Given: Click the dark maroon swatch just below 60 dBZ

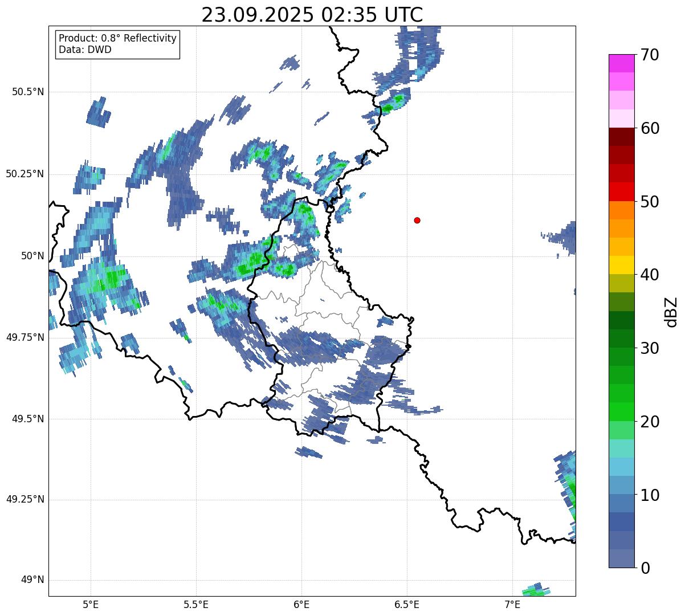Looking at the screenshot, I should click(x=622, y=137).
